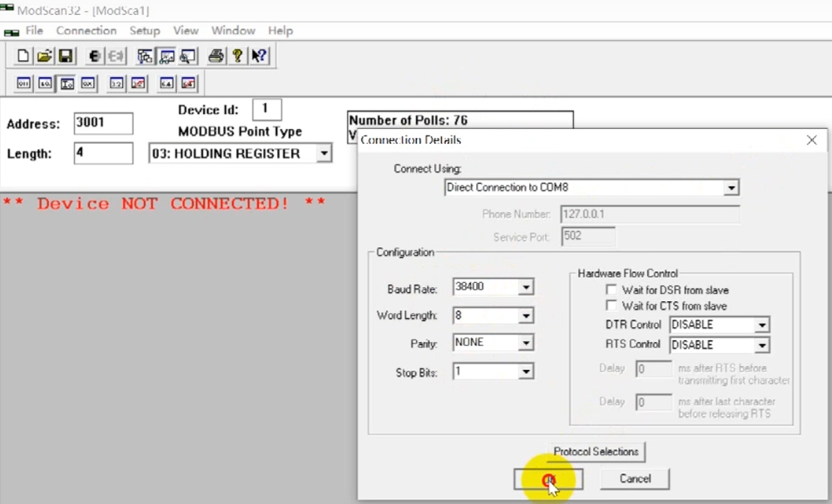The width and height of the screenshot is (832, 504).
Task: Click the Open file folder icon
Action: pos(44,57)
